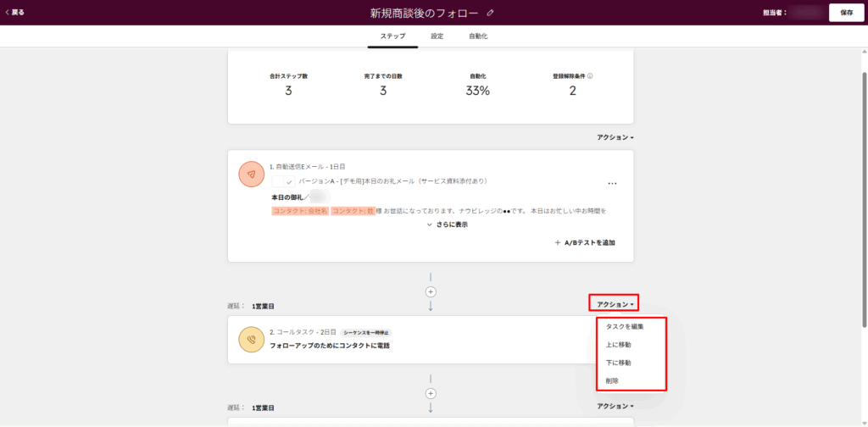
Task: Click 1営業日 delay above call task
Action: pyautogui.click(x=263, y=306)
